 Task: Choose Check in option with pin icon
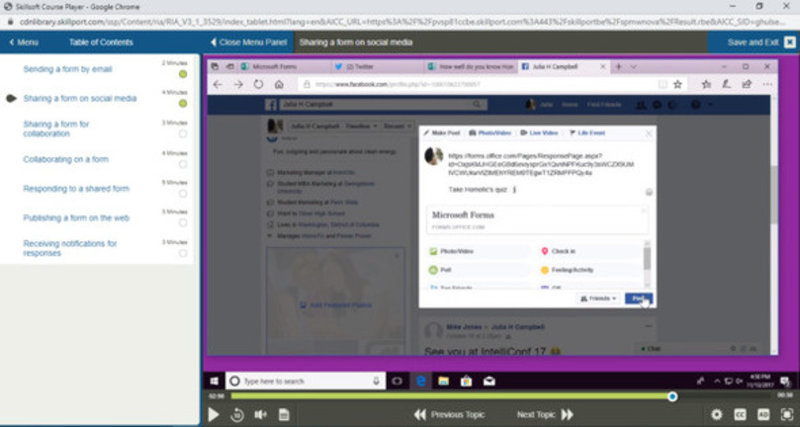pyautogui.click(x=589, y=251)
